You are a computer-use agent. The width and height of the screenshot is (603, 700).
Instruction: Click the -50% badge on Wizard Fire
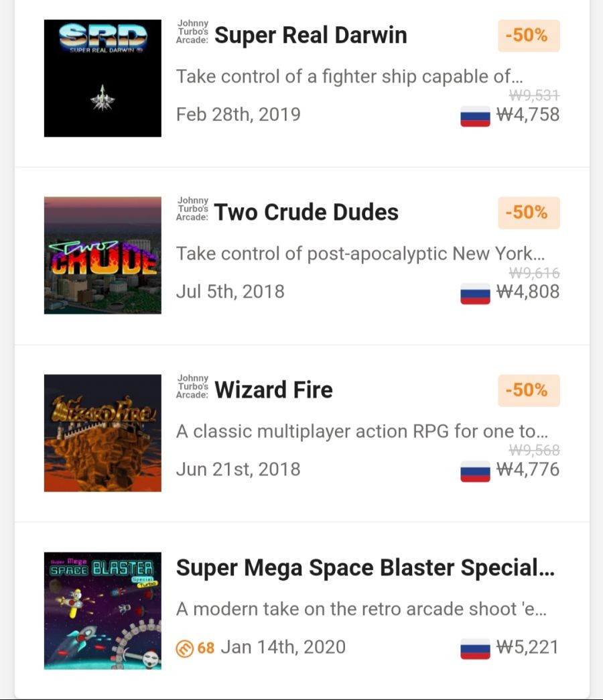click(x=529, y=391)
